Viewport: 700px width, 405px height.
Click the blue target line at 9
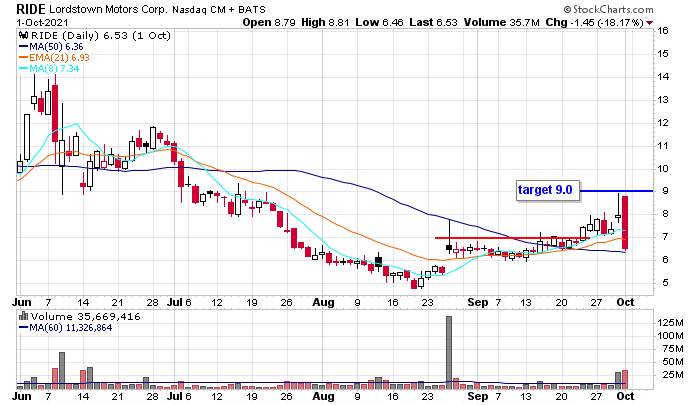coord(617,191)
